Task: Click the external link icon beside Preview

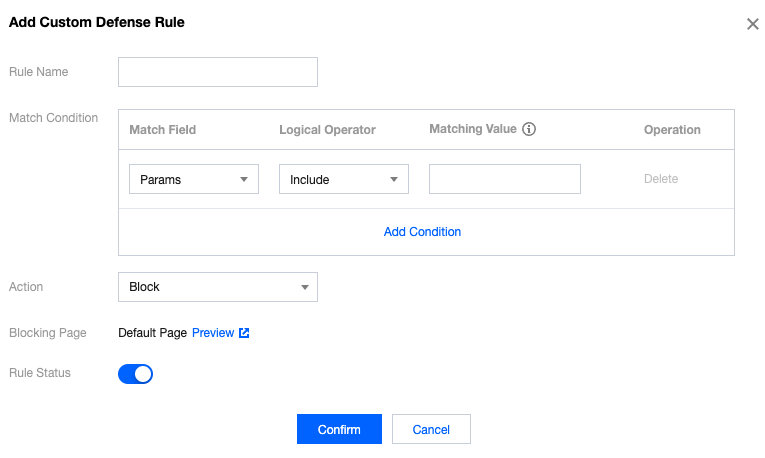Action: point(244,333)
